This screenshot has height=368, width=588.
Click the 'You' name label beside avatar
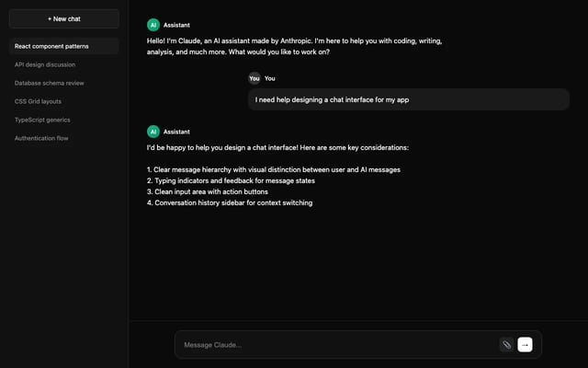click(x=269, y=78)
